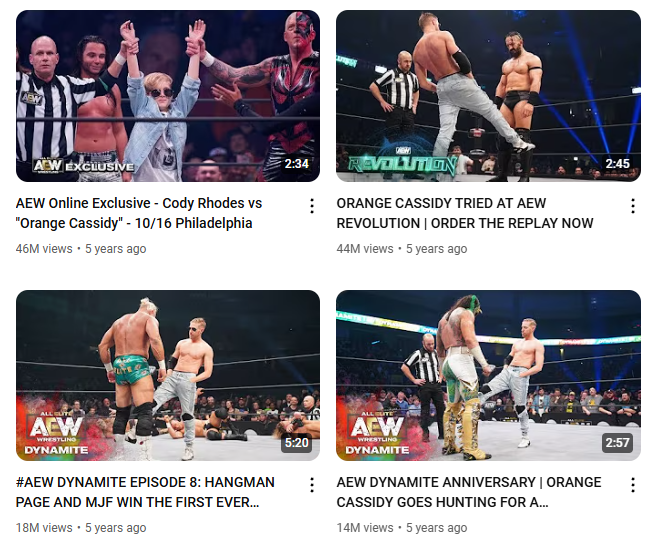Image resolution: width=654 pixels, height=557 pixels.
Task: Play the Dynamite Episode 8 thumbnail
Action: [x=168, y=376]
